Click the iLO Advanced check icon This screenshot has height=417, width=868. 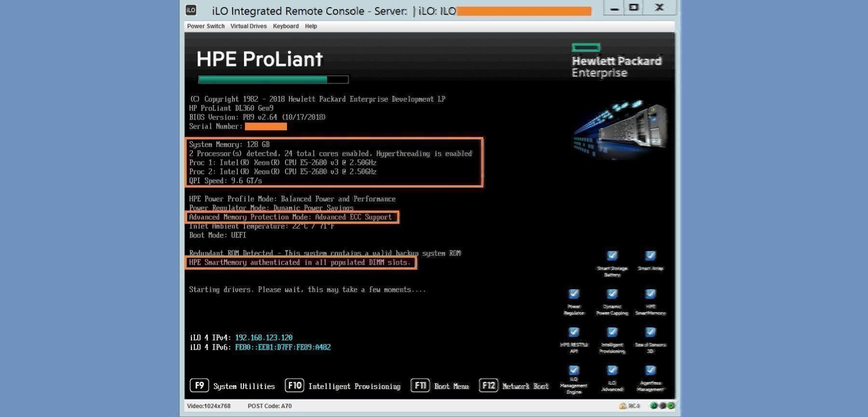(612, 370)
